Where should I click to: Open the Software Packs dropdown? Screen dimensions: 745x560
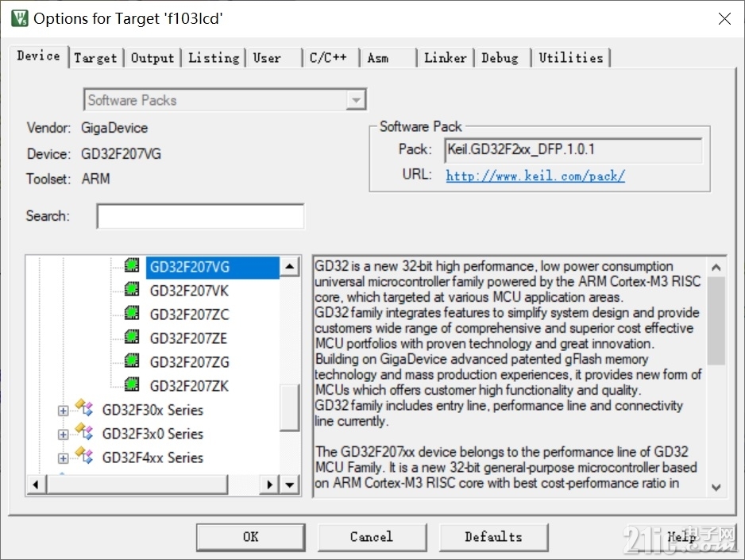(356, 100)
